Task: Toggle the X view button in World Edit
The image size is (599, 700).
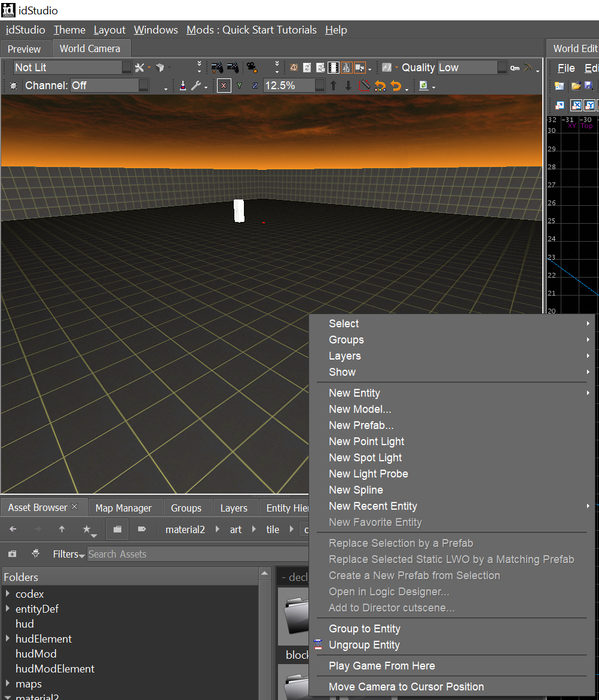Action: [576, 105]
